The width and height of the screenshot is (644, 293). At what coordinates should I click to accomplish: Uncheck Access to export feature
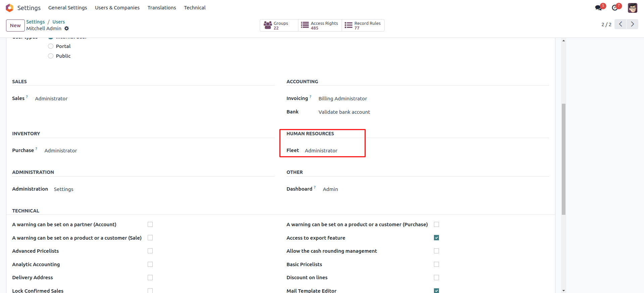436,238
